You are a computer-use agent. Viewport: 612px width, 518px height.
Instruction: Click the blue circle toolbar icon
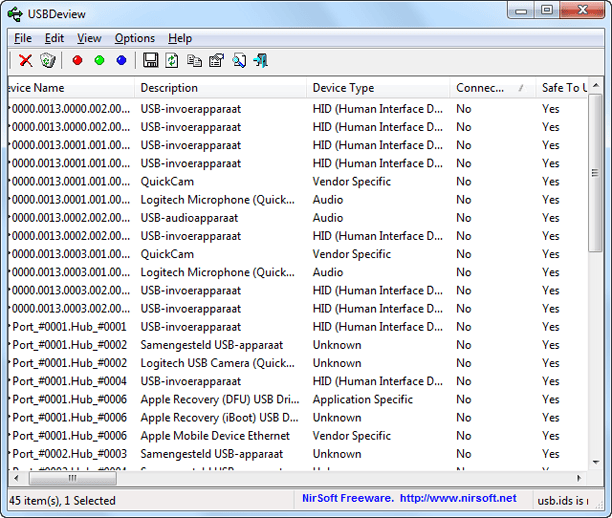coord(121,60)
